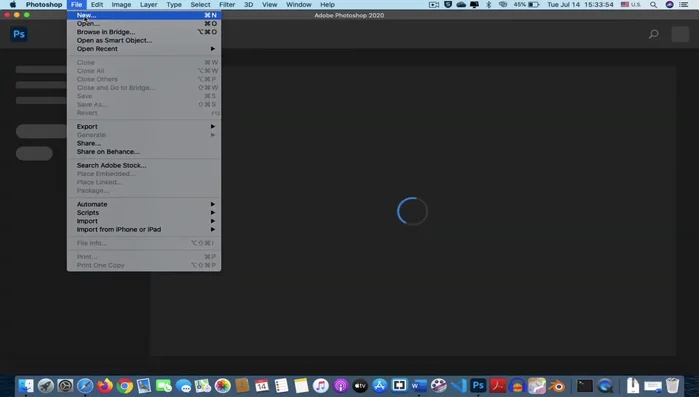The height and width of the screenshot is (397, 699).
Task: Launch Safari from the dock
Action: click(x=85, y=385)
